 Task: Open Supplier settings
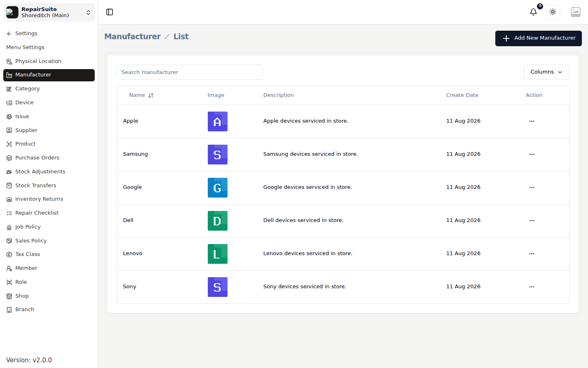point(49,130)
